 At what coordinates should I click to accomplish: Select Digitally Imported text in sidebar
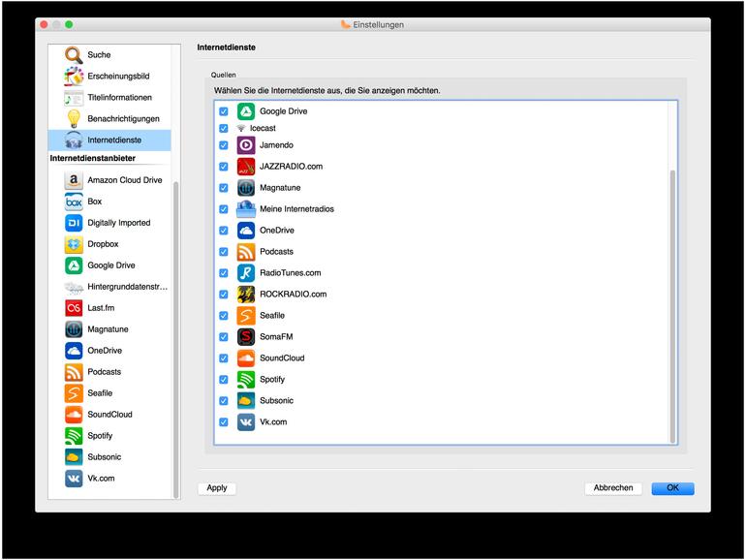point(119,223)
